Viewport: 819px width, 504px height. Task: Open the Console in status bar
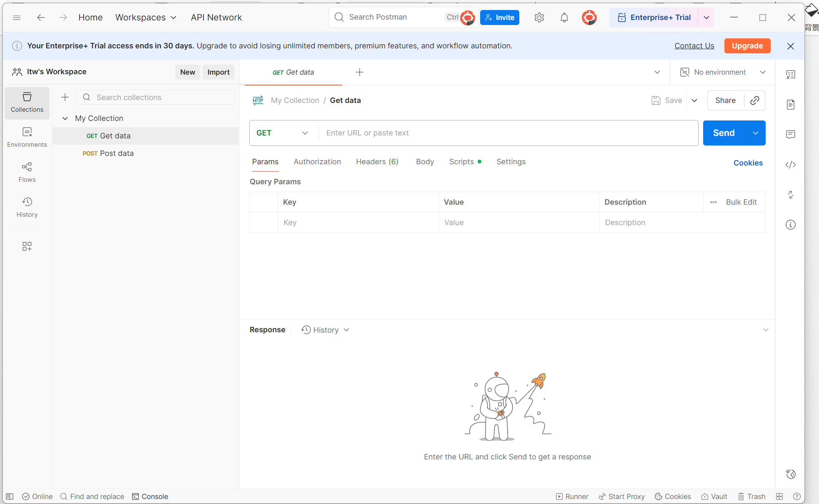[x=150, y=496]
